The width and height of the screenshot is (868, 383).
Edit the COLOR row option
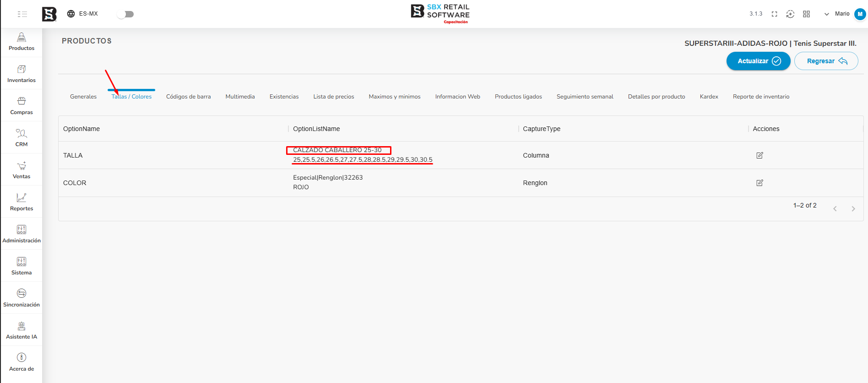[x=759, y=183]
